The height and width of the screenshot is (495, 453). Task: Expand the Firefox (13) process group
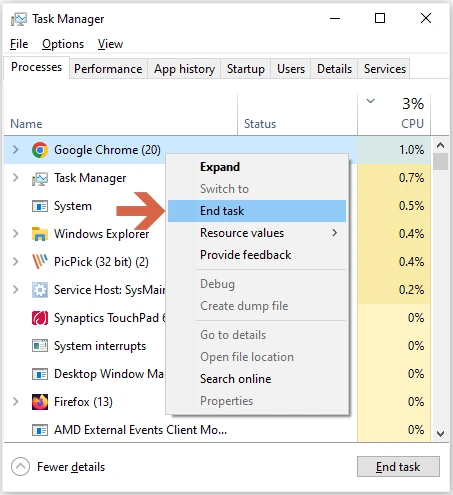click(x=15, y=402)
